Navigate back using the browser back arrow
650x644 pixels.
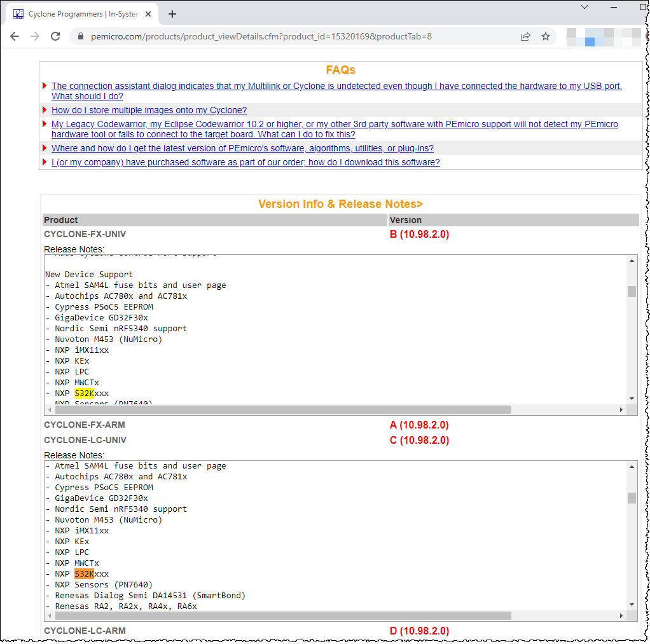(15, 36)
